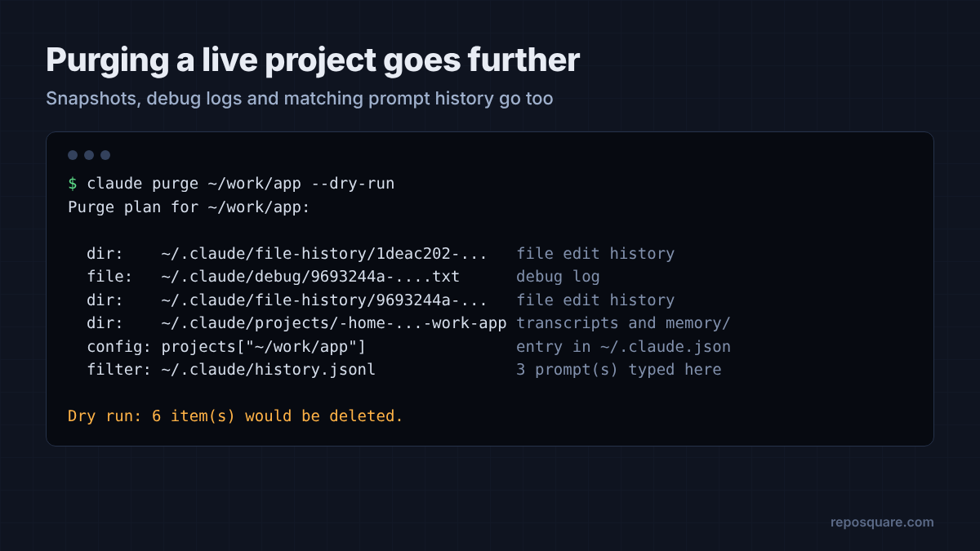Click the line 'Purge plan for ~/work/app:'
This screenshot has width=980, height=551.
tap(189, 207)
